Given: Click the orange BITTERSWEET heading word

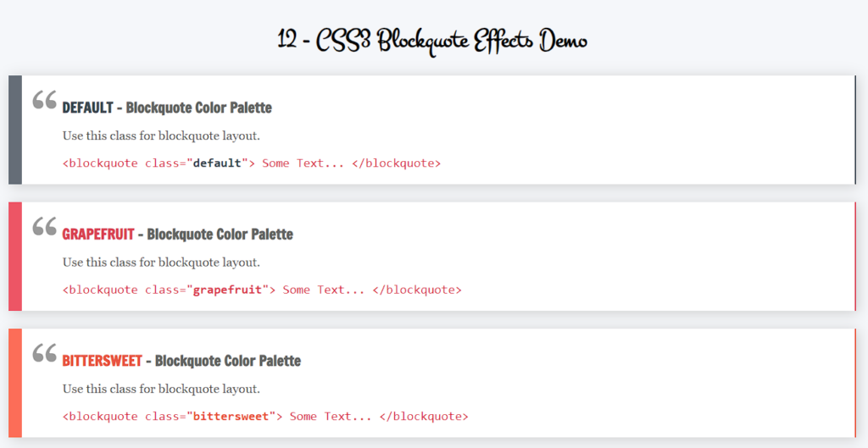Looking at the screenshot, I should tap(102, 362).
